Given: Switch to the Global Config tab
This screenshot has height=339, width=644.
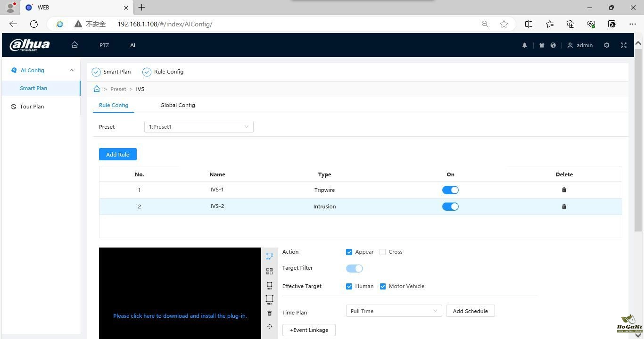Looking at the screenshot, I should click(x=177, y=105).
